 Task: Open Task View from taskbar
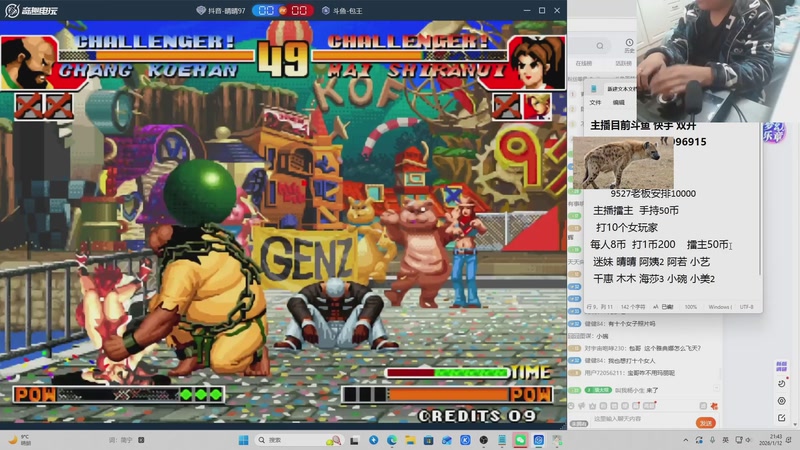click(354, 440)
